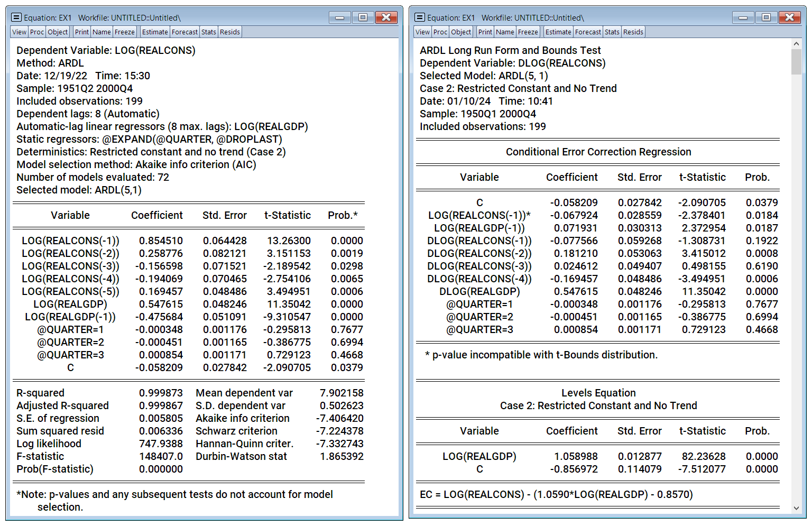Click the R-squared value 0.999873
Image resolution: width=812 pixels, height=526 pixels.
tap(161, 393)
